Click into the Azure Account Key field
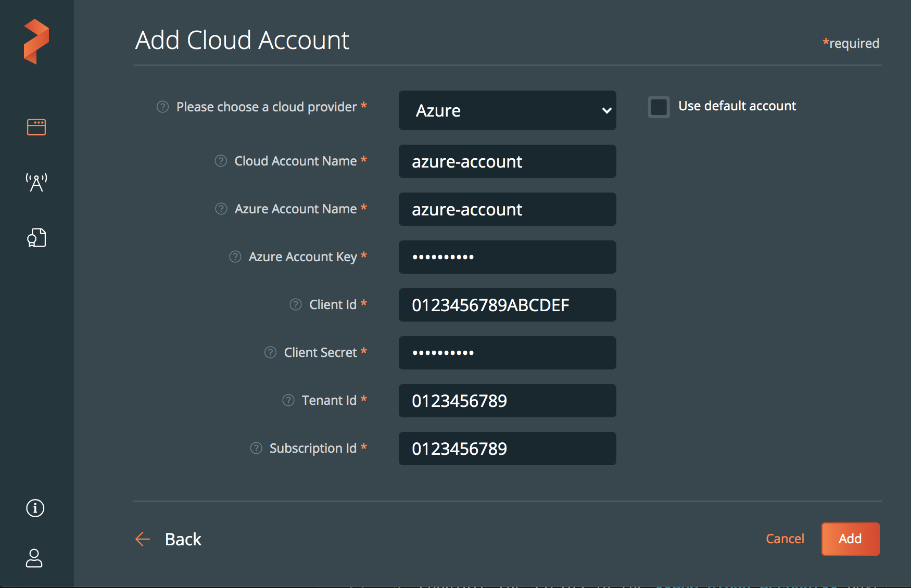 [x=507, y=257]
